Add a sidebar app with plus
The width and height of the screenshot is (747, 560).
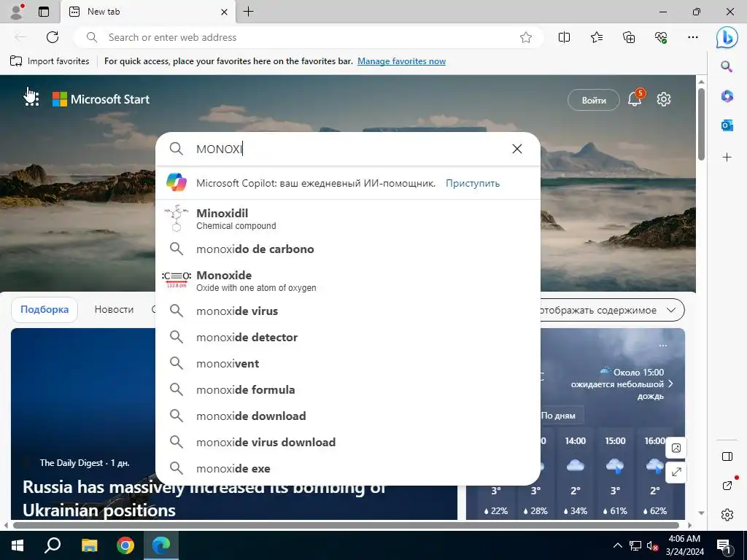click(x=727, y=157)
